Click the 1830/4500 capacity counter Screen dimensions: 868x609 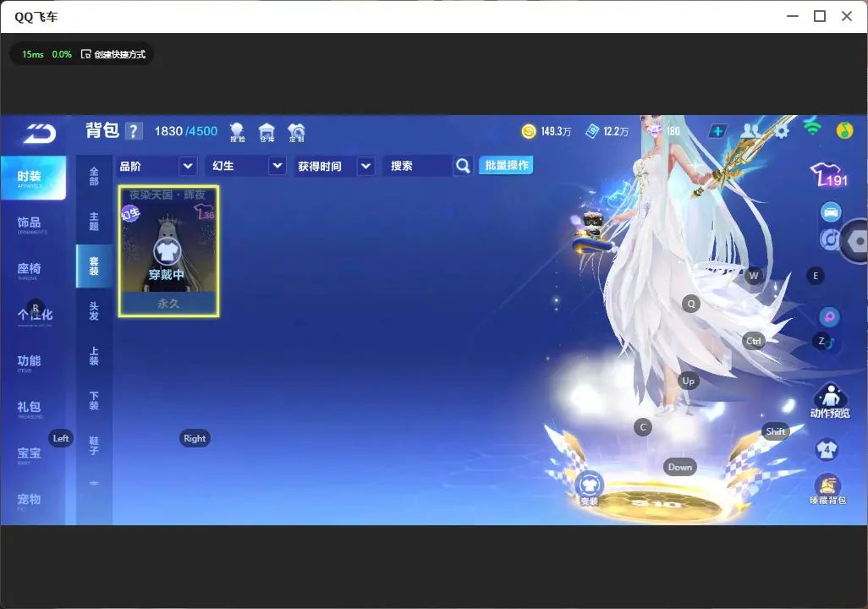(186, 131)
